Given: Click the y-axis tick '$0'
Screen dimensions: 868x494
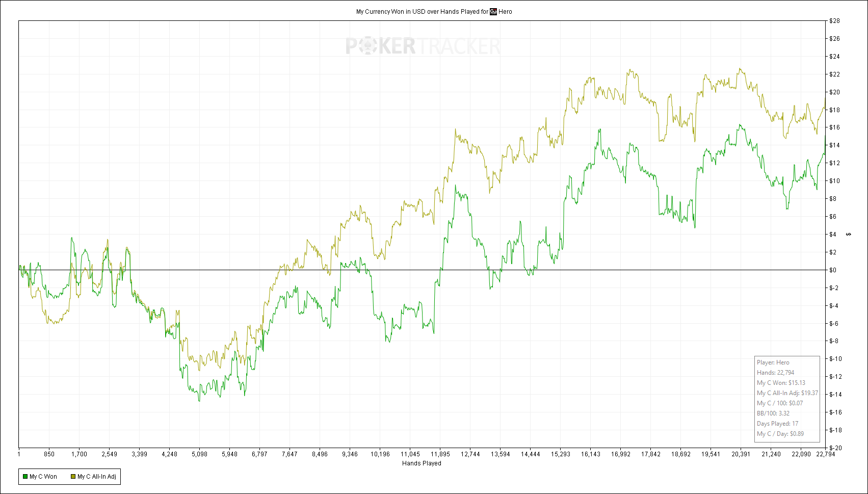Looking at the screenshot, I should click(x=833, y=270).
